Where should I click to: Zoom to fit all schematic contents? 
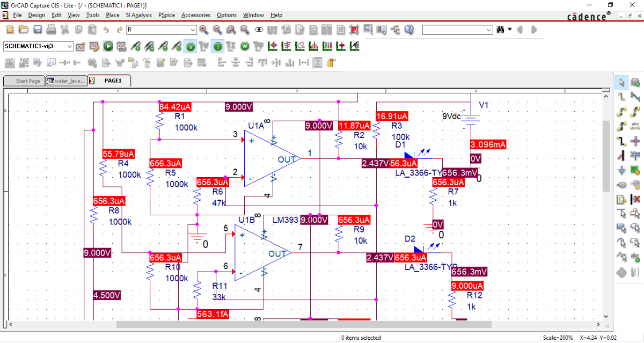pyautogui.click(x=245, y=30)
